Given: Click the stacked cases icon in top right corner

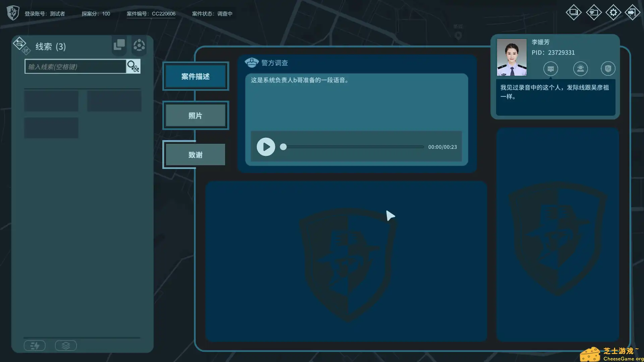Looking at the screenshot, I should pos(574,12).
